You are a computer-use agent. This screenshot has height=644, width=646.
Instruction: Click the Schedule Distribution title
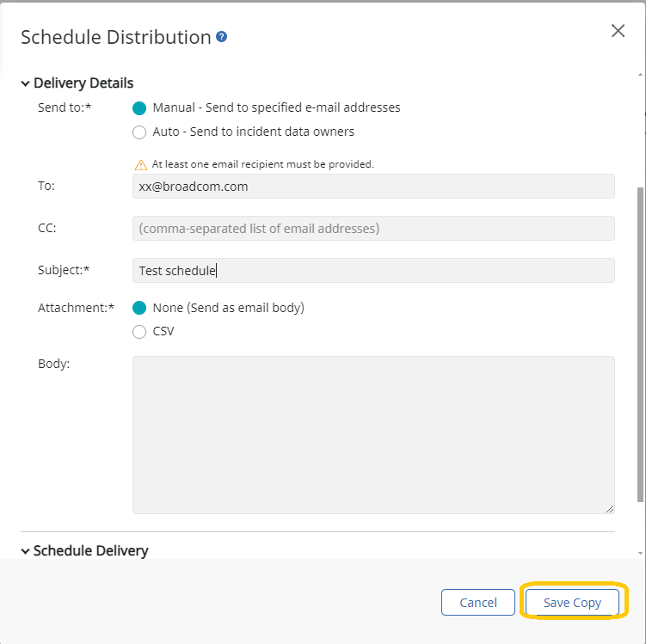pos(115,38)
